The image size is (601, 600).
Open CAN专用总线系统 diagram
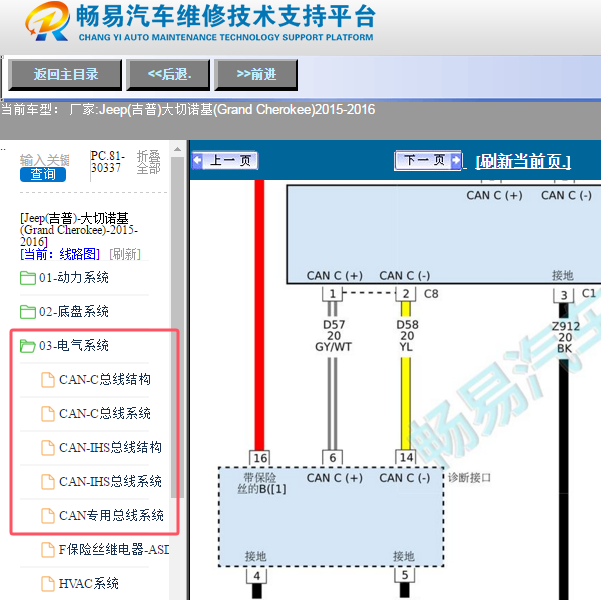(x=111, y=516)
